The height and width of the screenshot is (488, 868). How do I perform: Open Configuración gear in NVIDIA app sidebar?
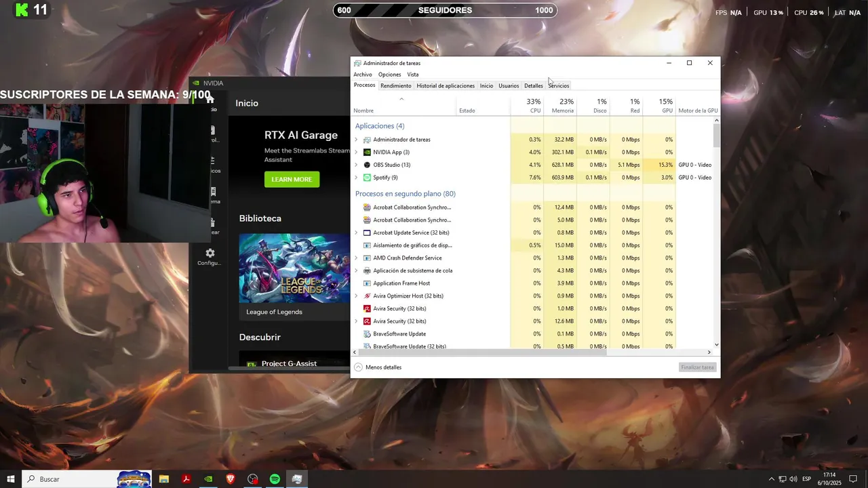pos(210,253)
